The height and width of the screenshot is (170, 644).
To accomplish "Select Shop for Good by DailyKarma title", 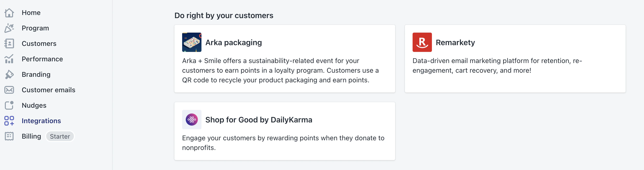I will click(x=258, y=120).
